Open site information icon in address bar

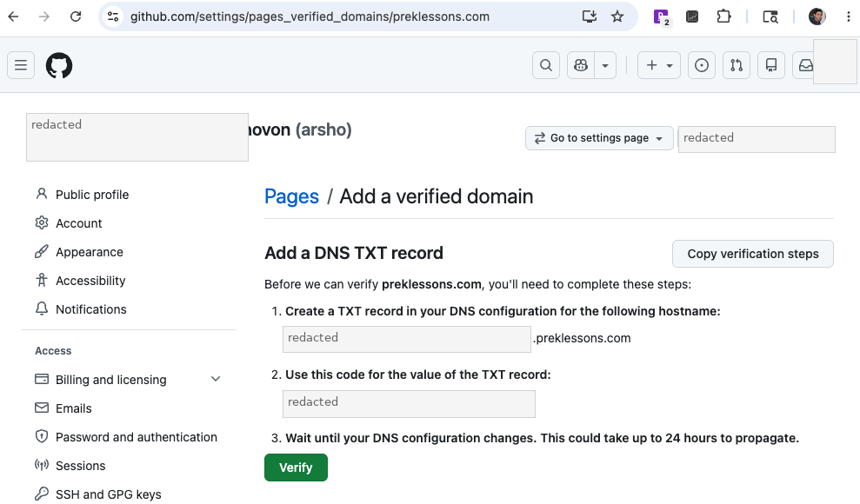click(113, 17)
